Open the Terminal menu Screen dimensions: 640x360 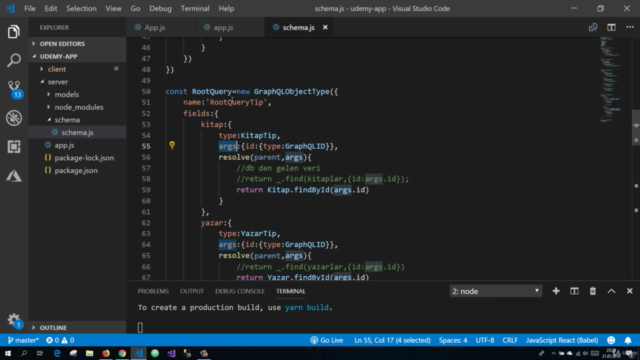pyautogui.click(x=195, y=8)
